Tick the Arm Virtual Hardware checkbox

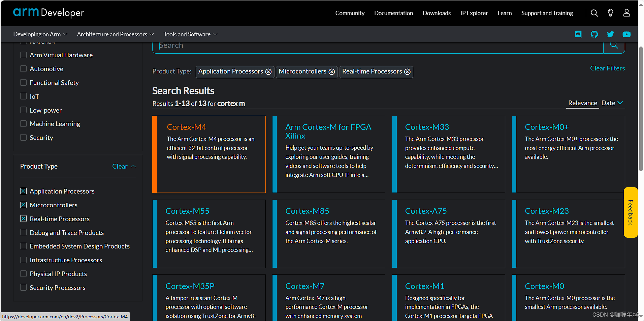click(23, 55)
